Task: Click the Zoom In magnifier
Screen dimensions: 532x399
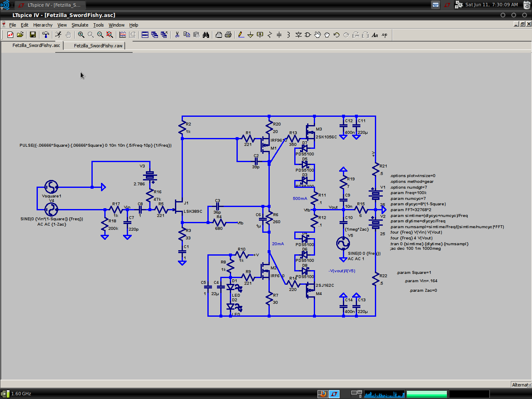Action: [81, 35]
